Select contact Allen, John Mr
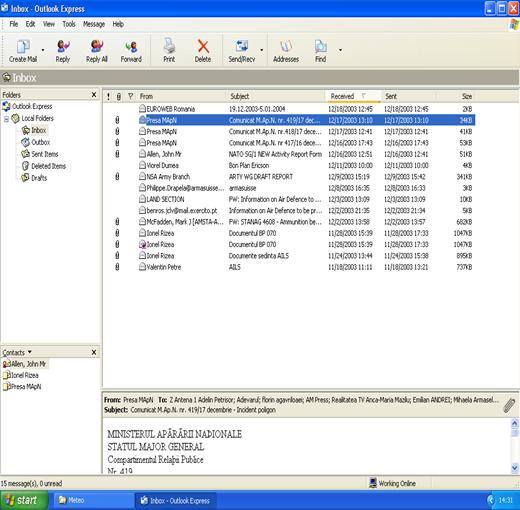This screenshot has height=510, width=520. point(25,364)
